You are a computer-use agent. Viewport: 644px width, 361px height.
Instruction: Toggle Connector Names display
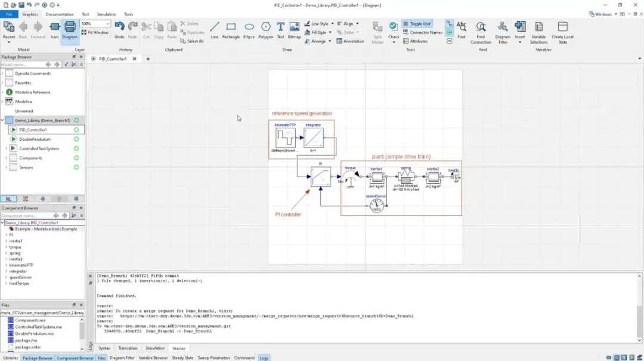coord(423,32)
